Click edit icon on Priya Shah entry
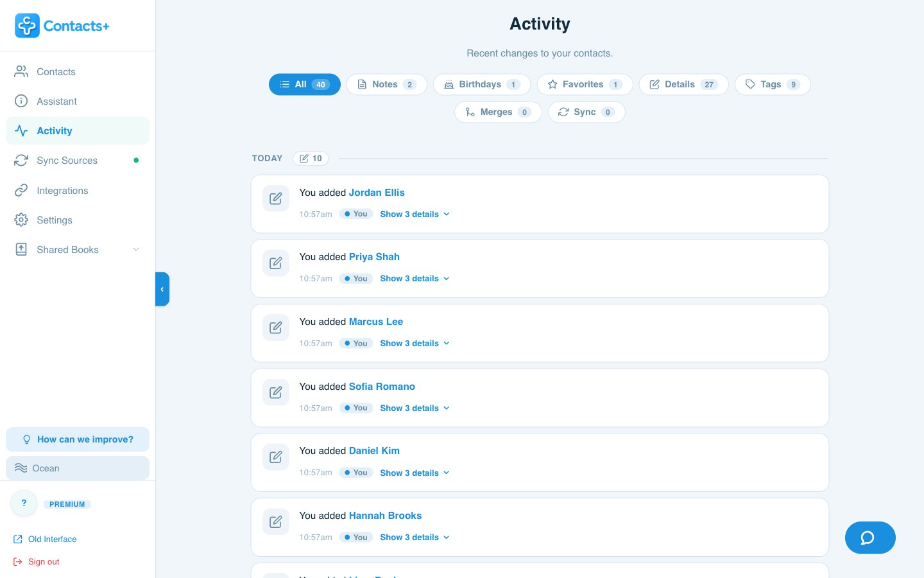924x578 pixels. click(276, 263)
